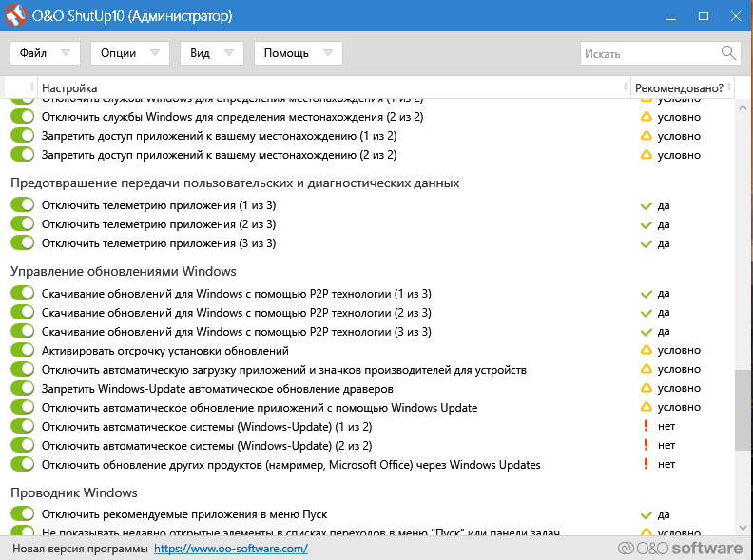The image size is (753, 560).
Task: Toggle 'Отключить рекомендуемые приложения в меню Пуск' switch
Action: point(23,514)
